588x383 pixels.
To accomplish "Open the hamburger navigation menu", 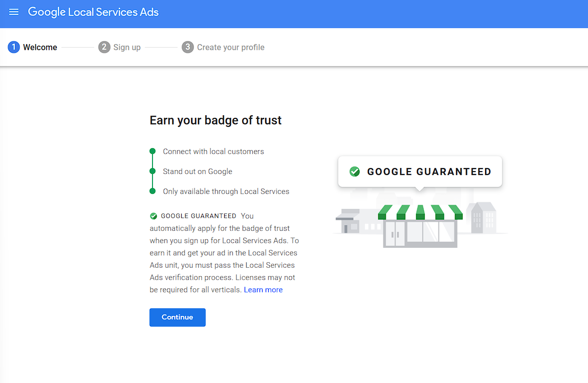I will 14,12.
